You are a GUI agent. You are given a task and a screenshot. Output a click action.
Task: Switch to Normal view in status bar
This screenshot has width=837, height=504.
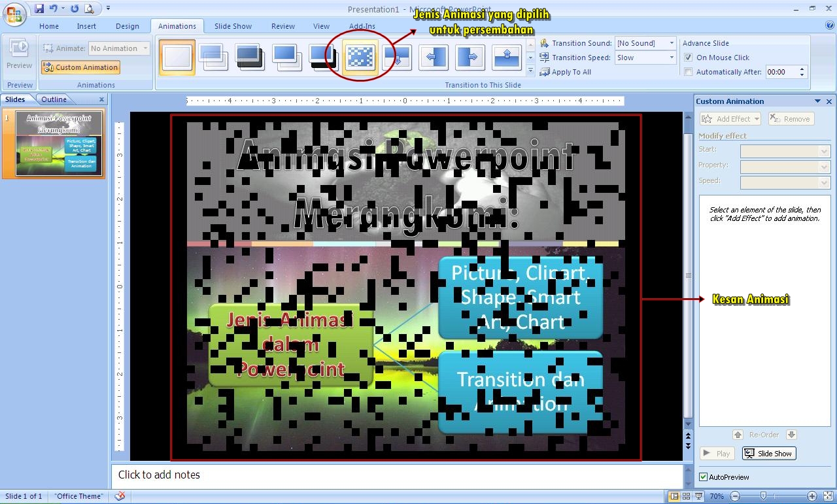(x=674, y=496)
